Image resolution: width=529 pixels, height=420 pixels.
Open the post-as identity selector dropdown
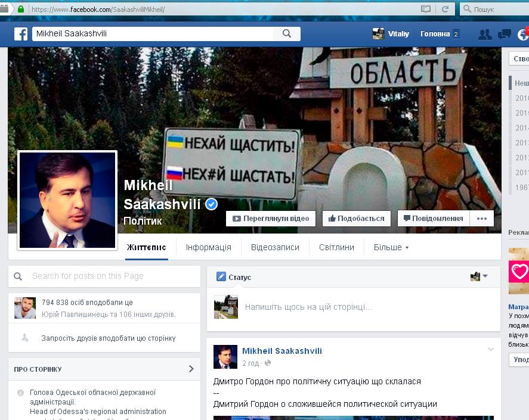point(479,276)
